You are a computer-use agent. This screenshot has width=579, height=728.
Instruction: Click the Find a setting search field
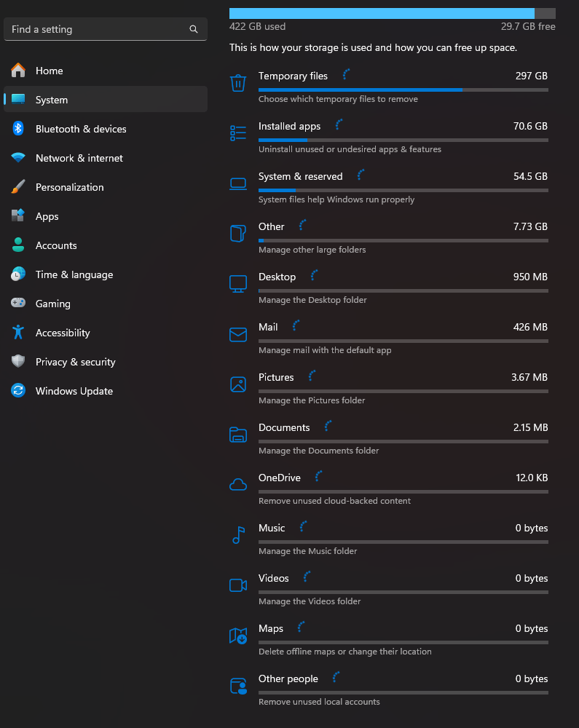[x=95, y=29]
